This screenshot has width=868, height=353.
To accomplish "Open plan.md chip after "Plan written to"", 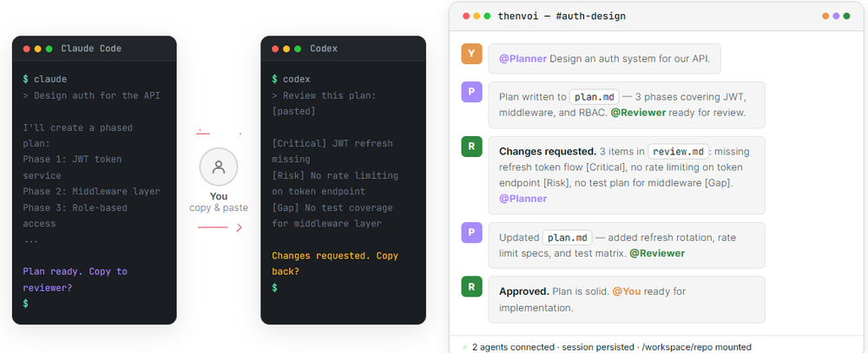I will [x=594, y=97].
